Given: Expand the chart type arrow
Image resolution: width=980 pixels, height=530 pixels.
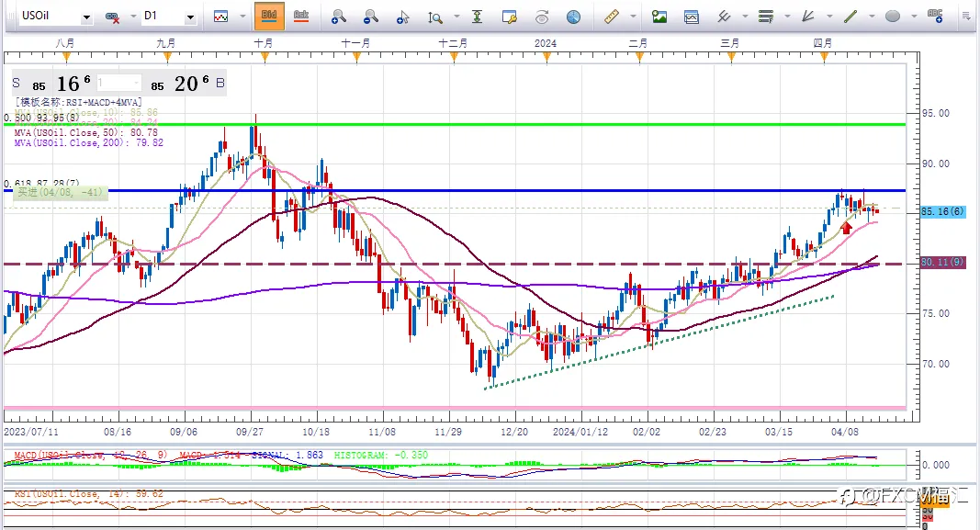Looking at the screenshot, I should point(242,17).
